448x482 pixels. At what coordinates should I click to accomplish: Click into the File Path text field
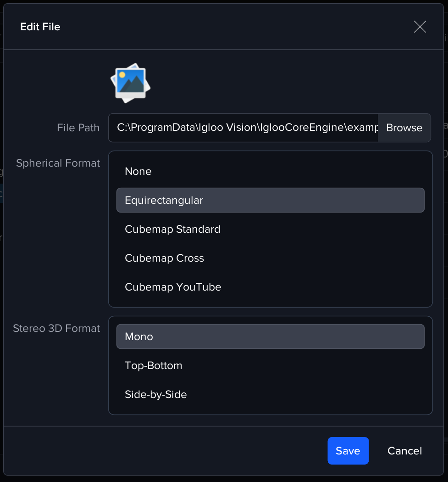coord(243,128)
